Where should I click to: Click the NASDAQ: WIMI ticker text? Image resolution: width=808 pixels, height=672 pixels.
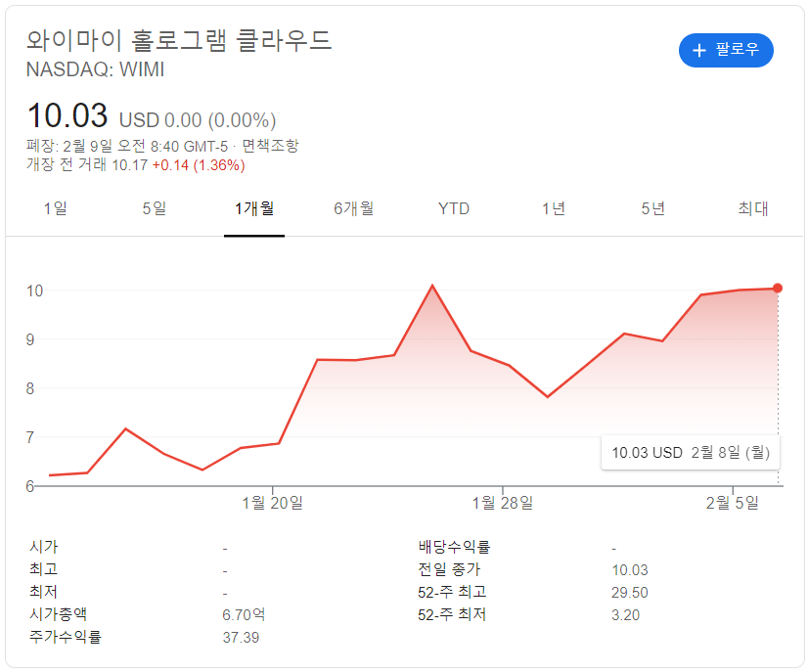[x=95, y=69]
